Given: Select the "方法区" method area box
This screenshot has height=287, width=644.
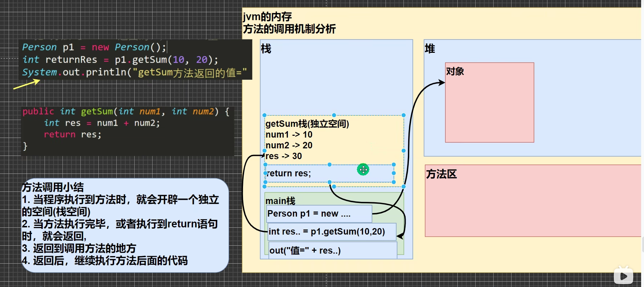Looking at the screenshot, I should click(533, 200).
